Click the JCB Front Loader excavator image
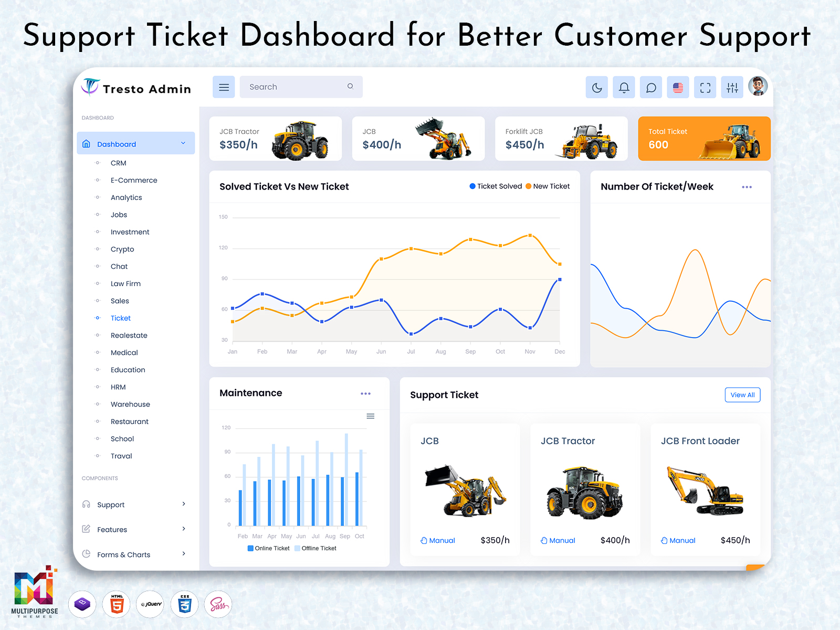 [706, 490]
